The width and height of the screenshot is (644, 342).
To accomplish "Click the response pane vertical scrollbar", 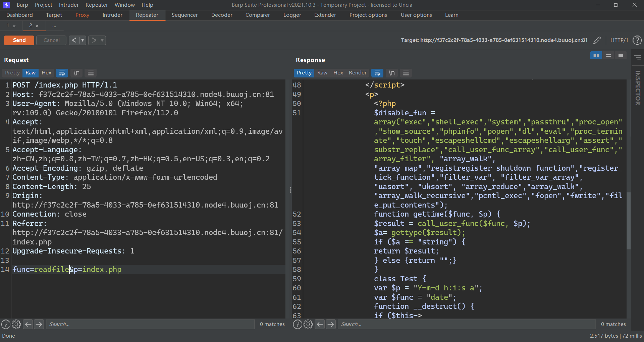I will click(629, 221).
